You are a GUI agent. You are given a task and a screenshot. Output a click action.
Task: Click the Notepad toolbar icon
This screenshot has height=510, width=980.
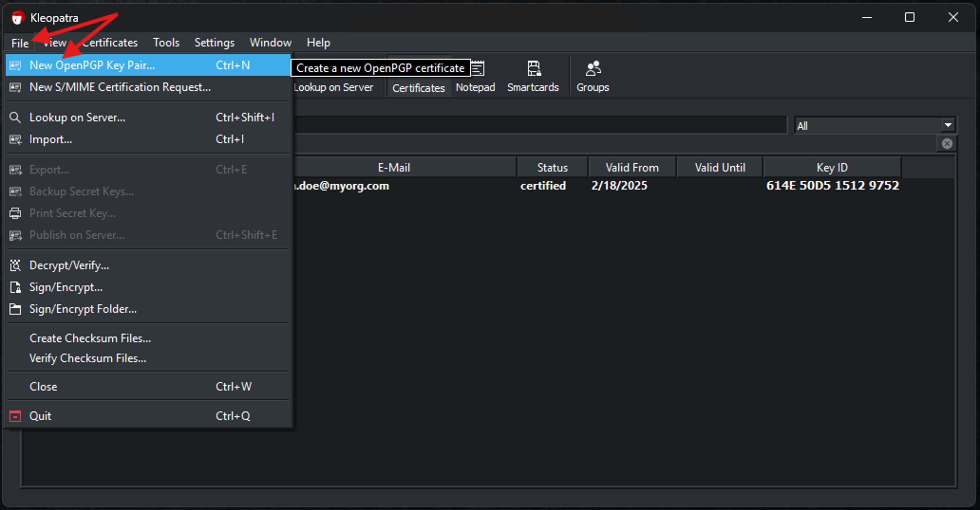[478, 69]
